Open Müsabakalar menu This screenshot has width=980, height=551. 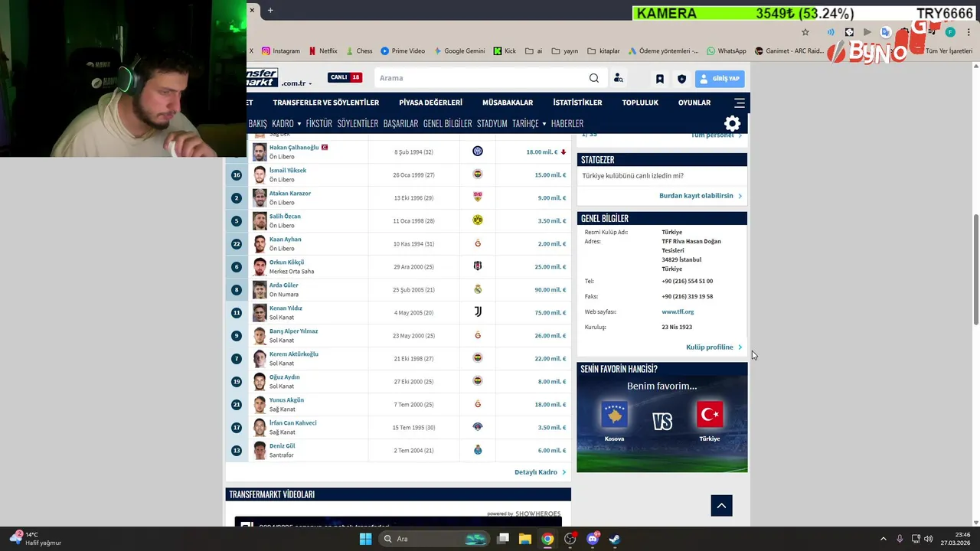coord(508,103)
